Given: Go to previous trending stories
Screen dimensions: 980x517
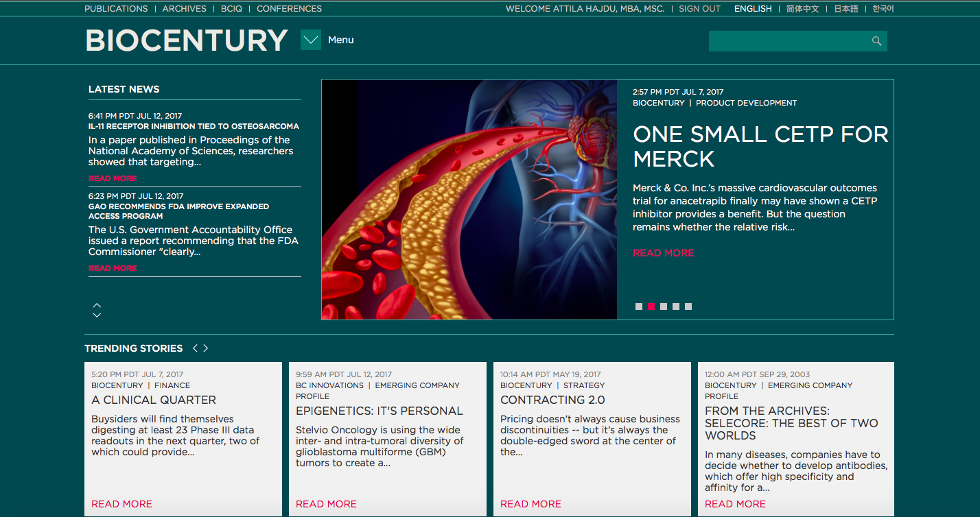Looking at the screenshot, I should click(195, 348).
